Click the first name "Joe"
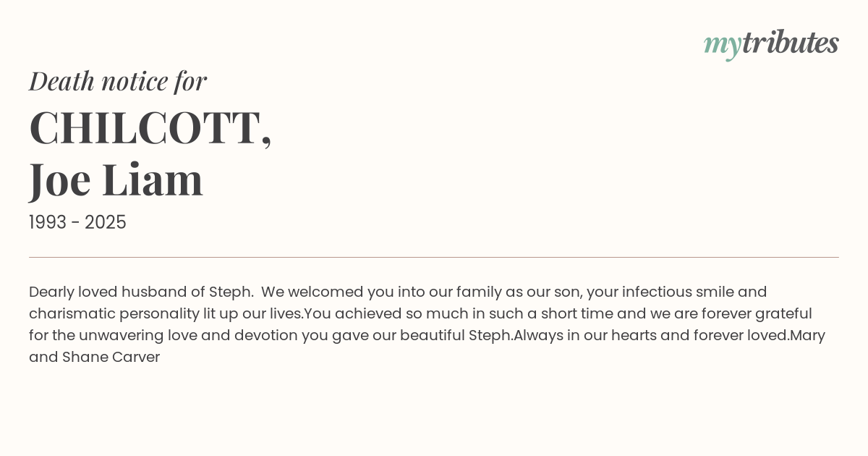 coord(61,180)
